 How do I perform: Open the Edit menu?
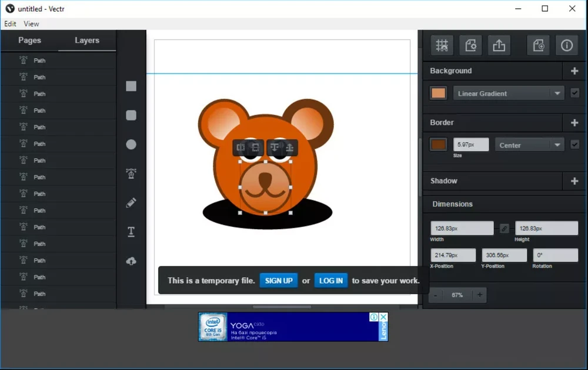click(x=10, y=23)
